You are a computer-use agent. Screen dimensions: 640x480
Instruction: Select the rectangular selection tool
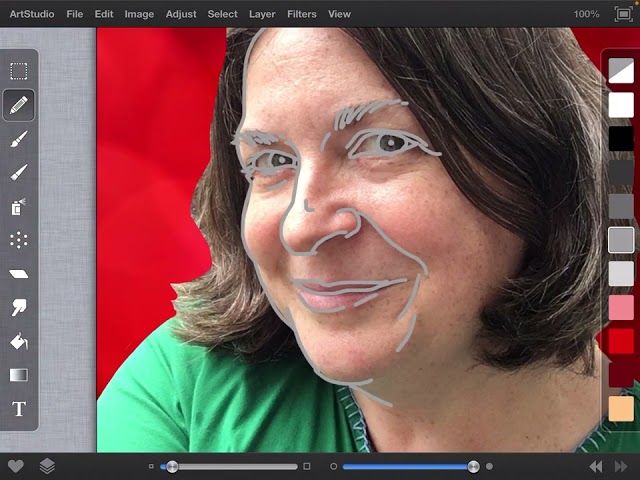pyautogui.click(x=19, y=71)
